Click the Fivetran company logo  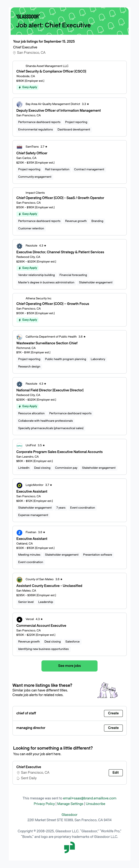point(20,532)
